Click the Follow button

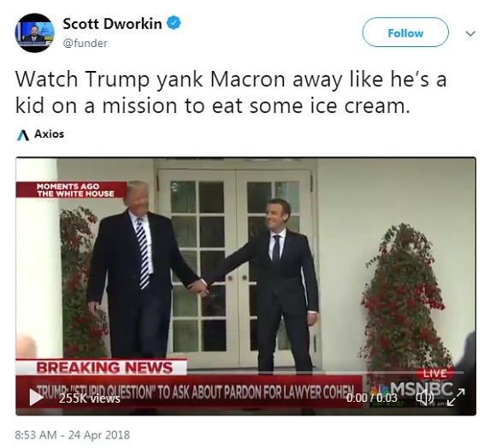tap(405, 32)
